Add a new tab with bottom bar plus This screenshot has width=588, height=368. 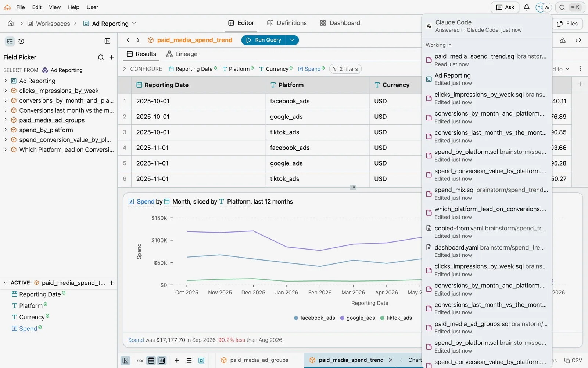coord(177,361)
